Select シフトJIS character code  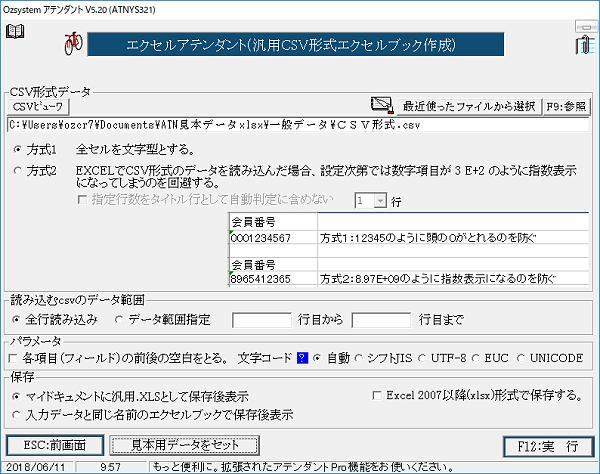pos(359,358)
